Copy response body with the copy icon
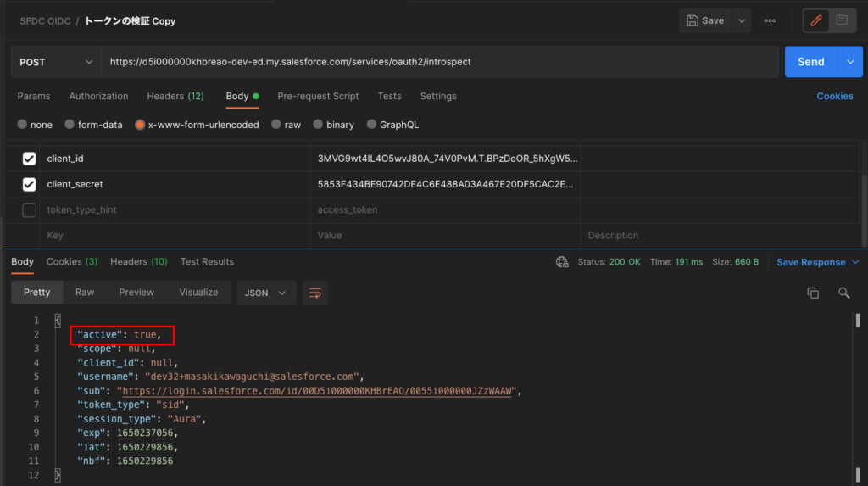This screenshot has width=868, height=486. (x=813, y=293)
